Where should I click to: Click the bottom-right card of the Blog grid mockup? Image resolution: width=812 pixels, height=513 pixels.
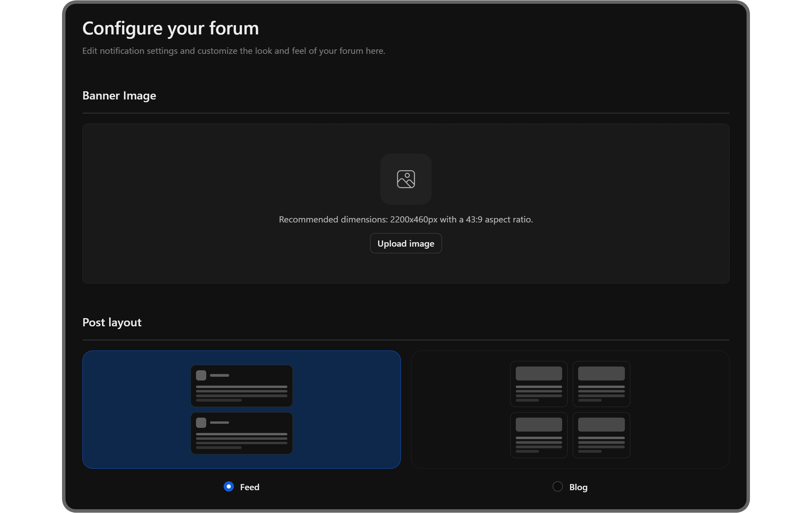tap(601, 435)
